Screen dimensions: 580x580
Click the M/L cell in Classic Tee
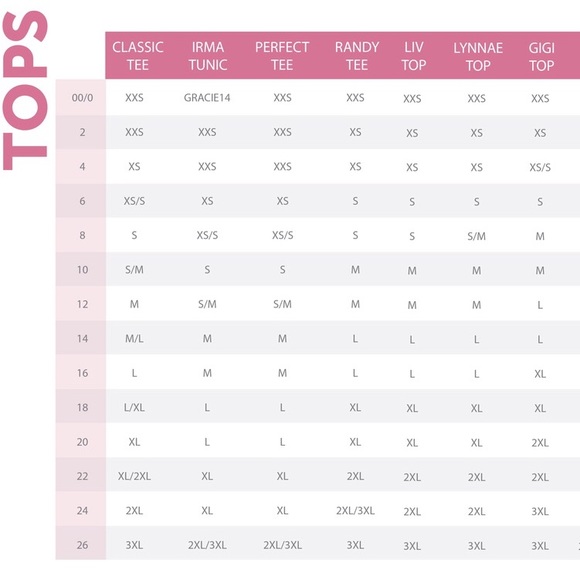click(x=134, y=338)
